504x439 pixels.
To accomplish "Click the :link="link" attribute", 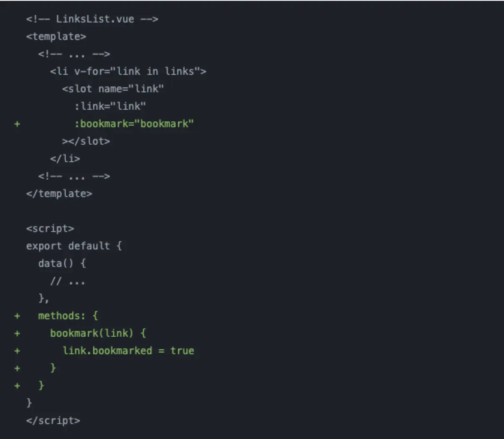I will coord(110,106).
